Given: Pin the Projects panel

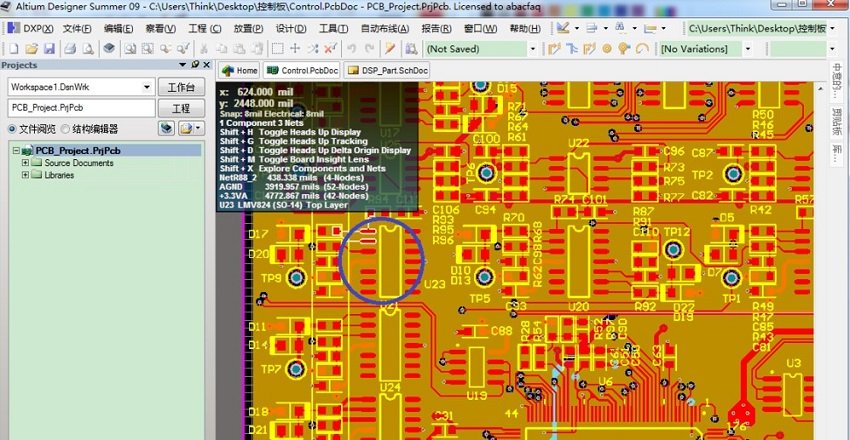Looking at the screenshot, I should [195, 64].
